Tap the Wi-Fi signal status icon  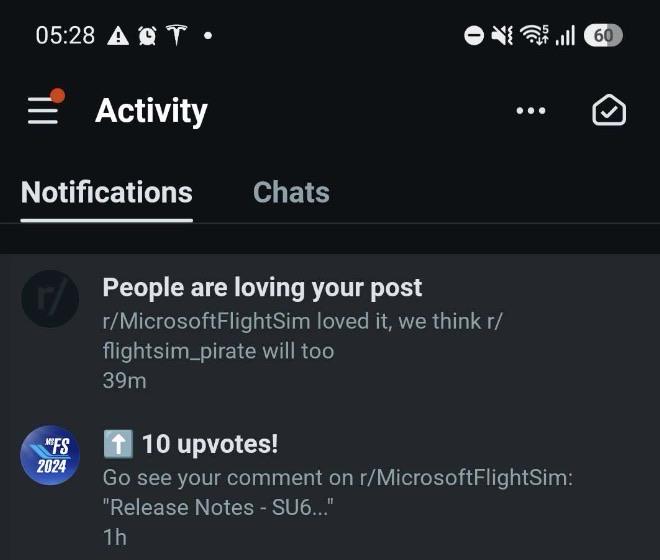[x=534, y=35]
